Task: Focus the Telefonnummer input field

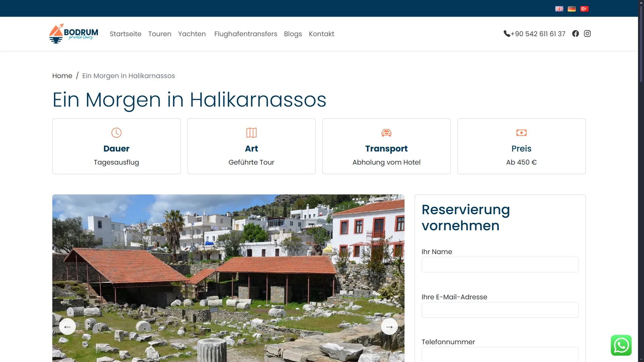Action: 500,355
